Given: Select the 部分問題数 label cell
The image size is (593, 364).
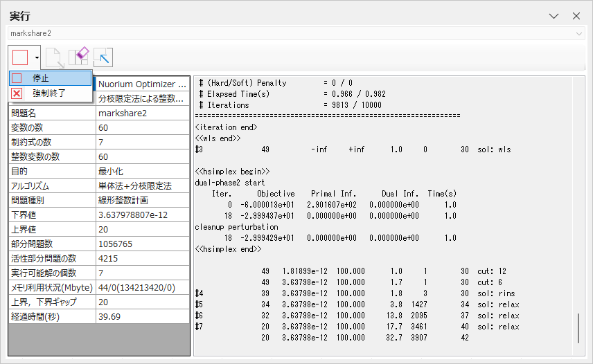Looking at the screenshot, I should 52,244.
